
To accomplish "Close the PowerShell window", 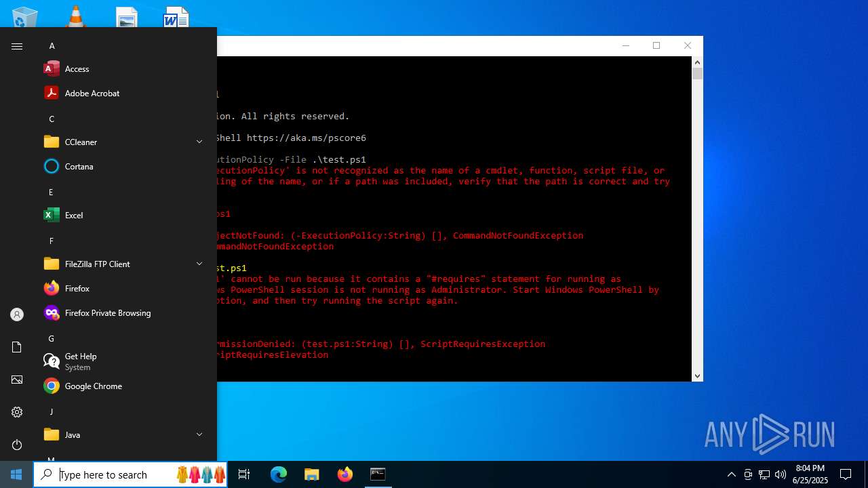I will click(x=688, y=45).
